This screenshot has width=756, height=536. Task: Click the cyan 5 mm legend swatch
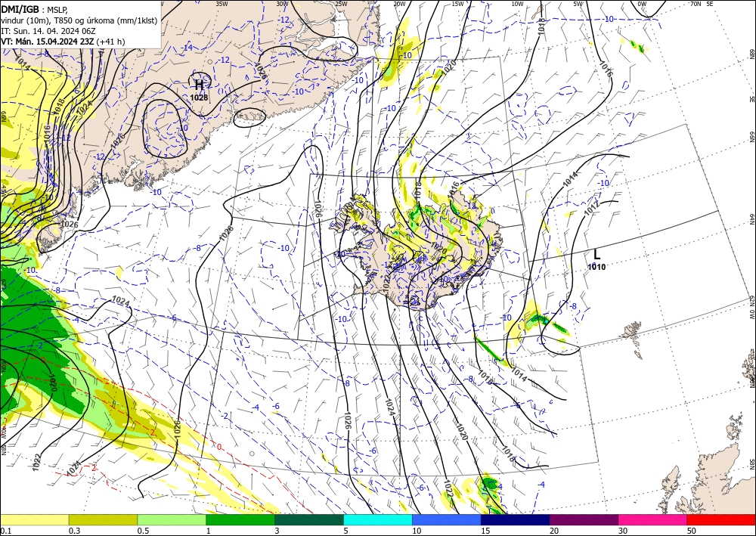(378, 519)
